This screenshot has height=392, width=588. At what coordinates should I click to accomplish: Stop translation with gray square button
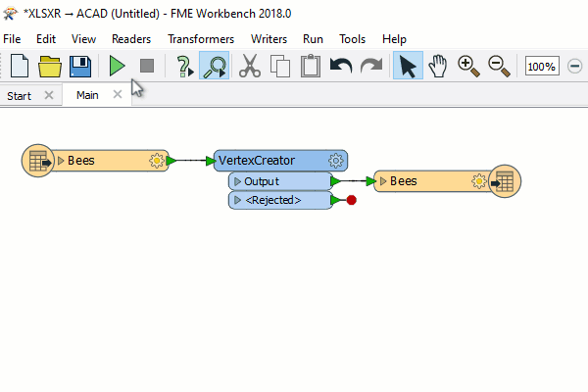pyautogui.click(x=147, y=66)
